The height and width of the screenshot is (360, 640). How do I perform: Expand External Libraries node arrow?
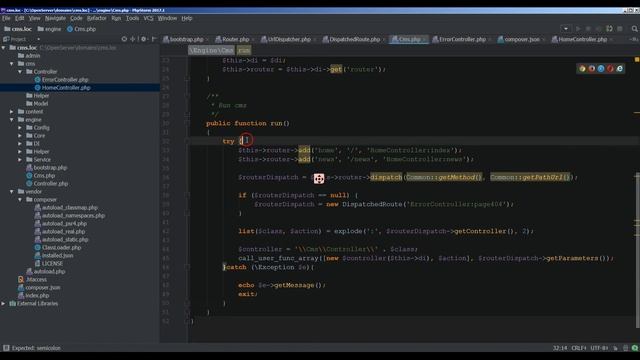[x=4, y=303]
